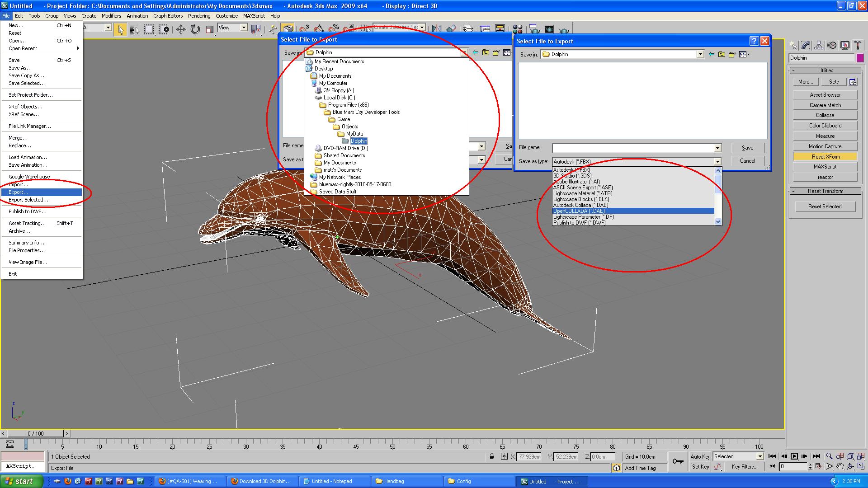Screen dimensions: 868x488
Task: Choose Export... from the File menu
Action: click(42, 192)
